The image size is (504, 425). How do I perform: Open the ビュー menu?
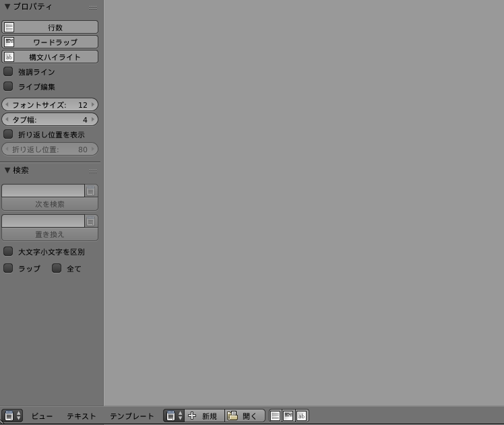pos(42,416)
